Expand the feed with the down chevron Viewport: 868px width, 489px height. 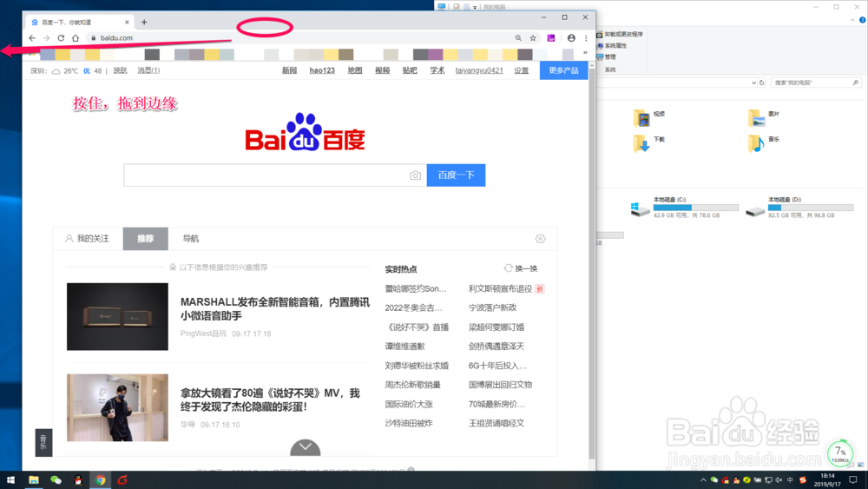tap(305, 447)
